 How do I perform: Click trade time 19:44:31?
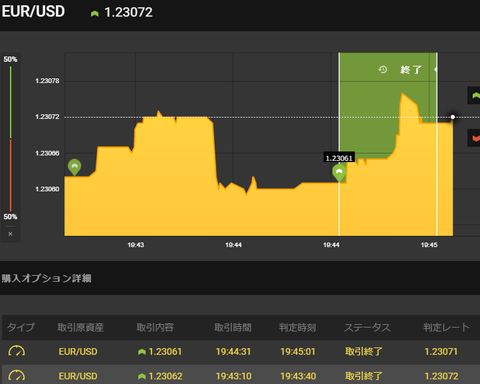click(x=233, y=352)
